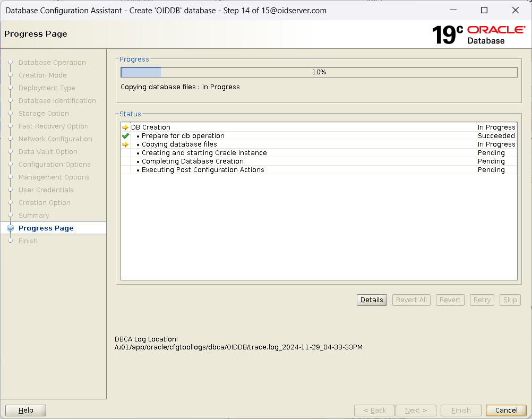Click the yellow arrow icon beside DB Creation

pyautogui.click(x=125, y=127)
